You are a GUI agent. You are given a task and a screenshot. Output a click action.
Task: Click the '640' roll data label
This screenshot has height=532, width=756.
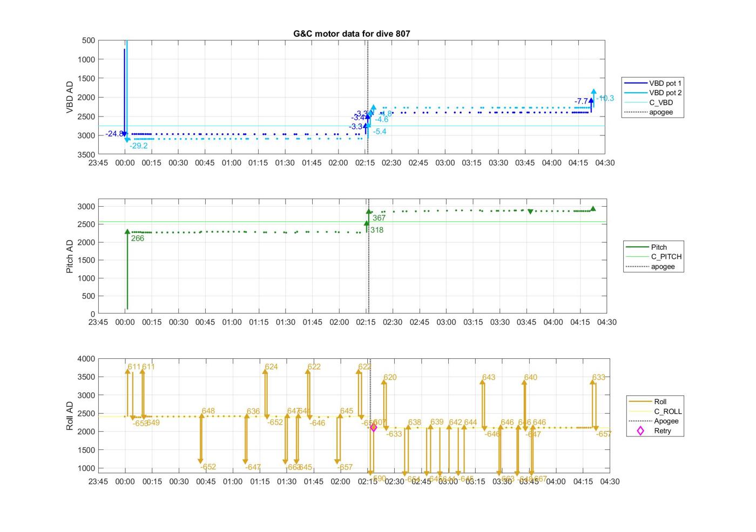click(x=531, y=378)
